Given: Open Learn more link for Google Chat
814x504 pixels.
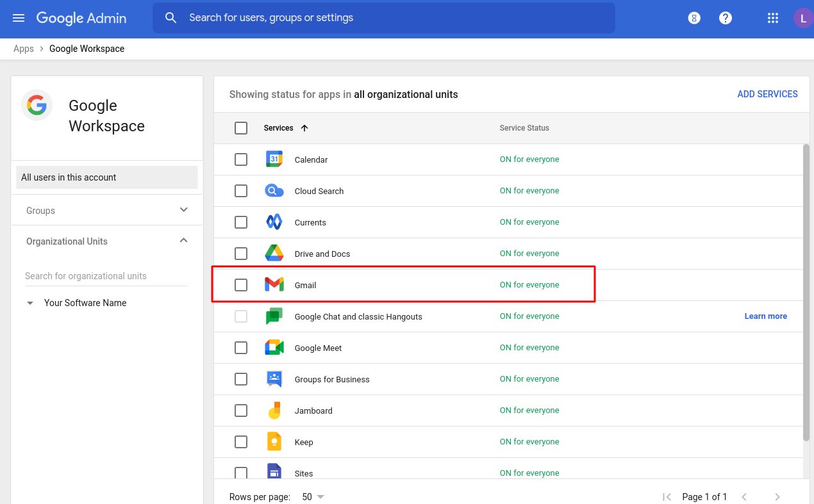Looking at the screenshot, I should pyautogui.click(x=765, y=316).
